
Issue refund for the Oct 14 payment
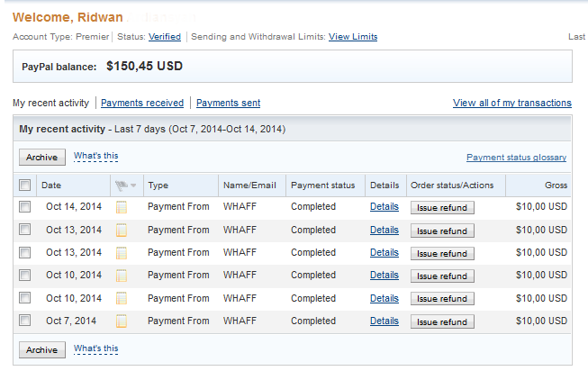point(442,208)
